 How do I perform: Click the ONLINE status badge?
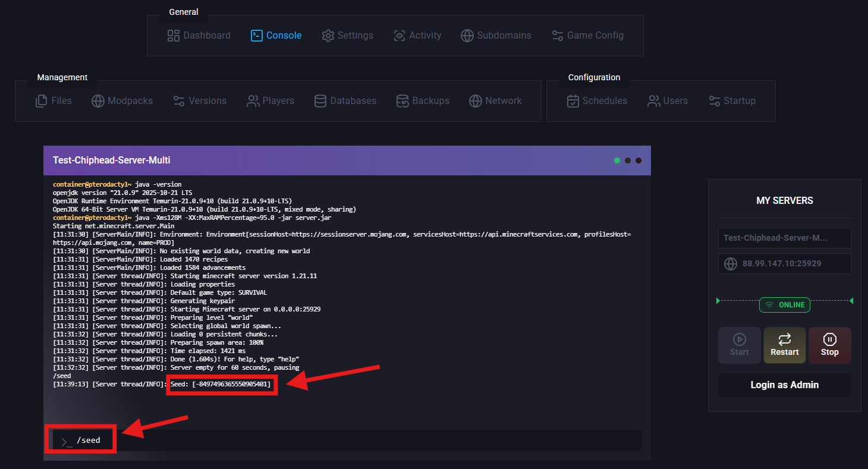pyautogui.click(x=785, y=305)
